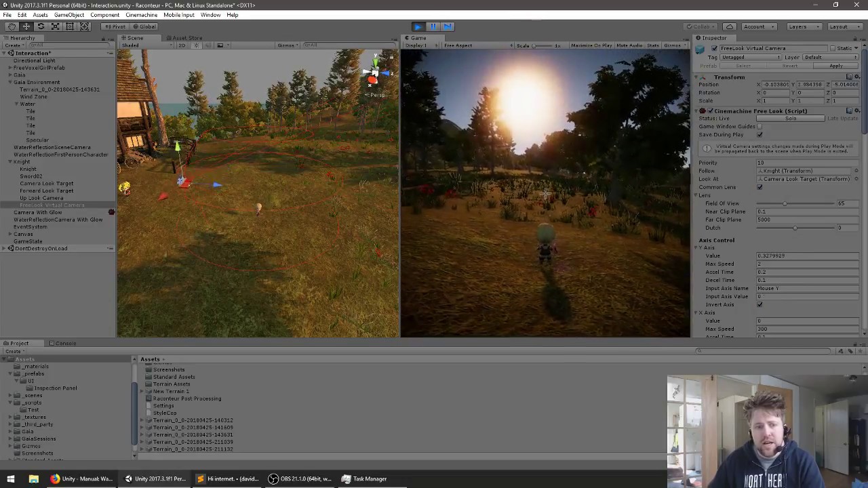The height and width of the screenshot is (488, 868).
Task: Select the Hand tool
Action: tap(12, 26)
